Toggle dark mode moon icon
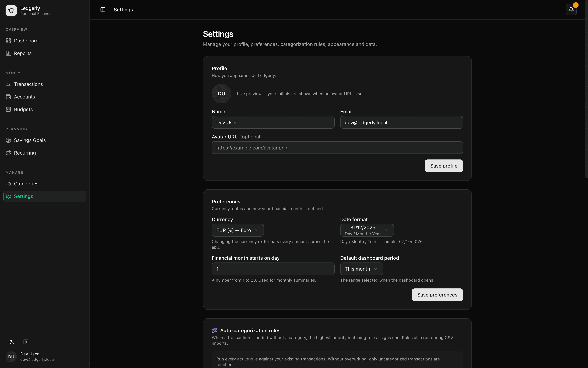Image resolution: width=588 pixels, height=368 pixels. click(12, 342)
